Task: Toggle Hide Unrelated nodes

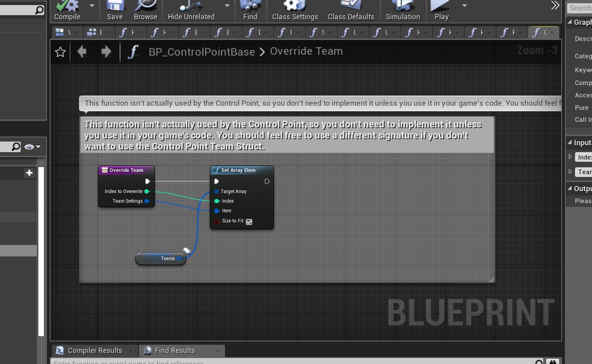Action: pos(191,11)
